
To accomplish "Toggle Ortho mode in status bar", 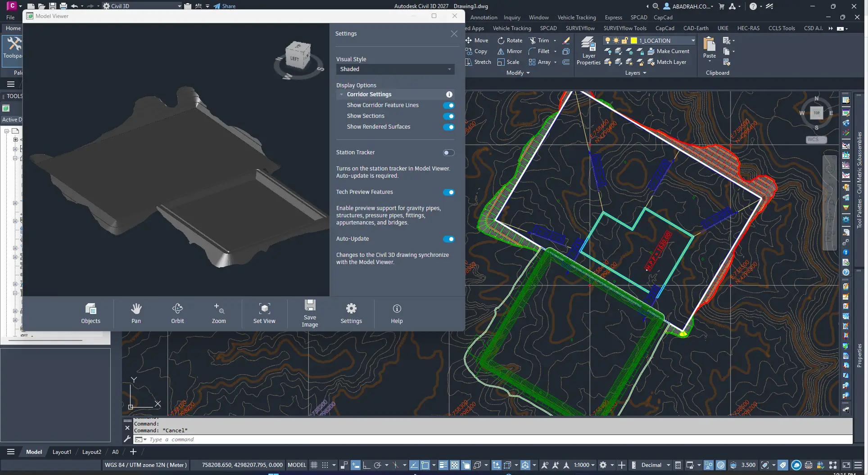I will point(366,465).
